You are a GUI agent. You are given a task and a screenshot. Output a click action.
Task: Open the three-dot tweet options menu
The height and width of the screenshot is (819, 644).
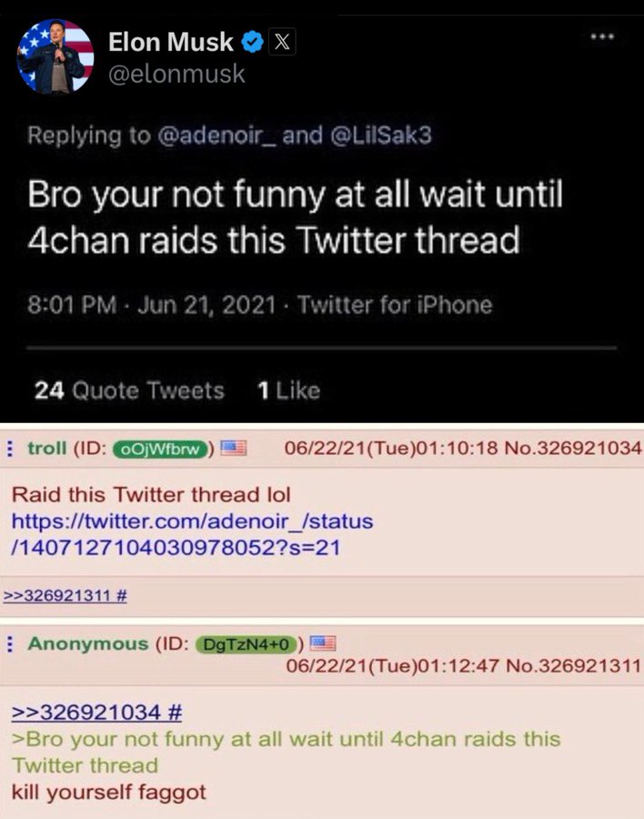click(602, 37)
